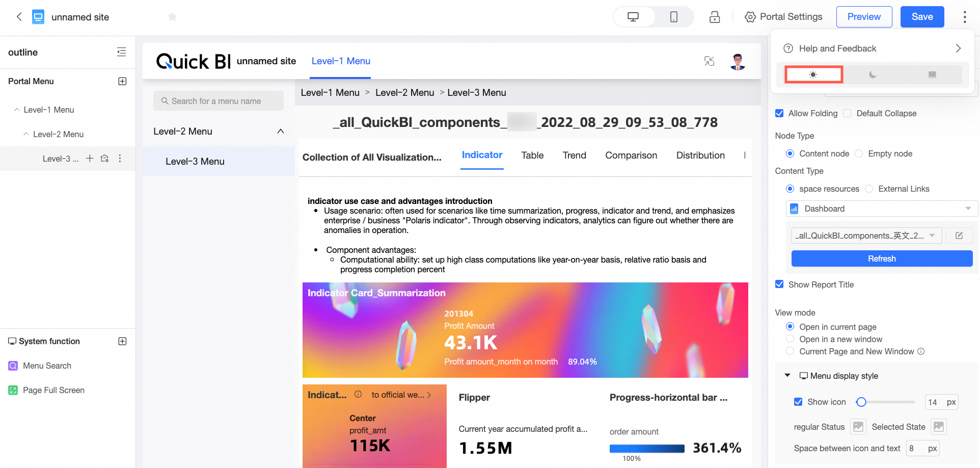980x468 pixels.
Task: Open Portal Settings
Action: [x=783, y=17]
